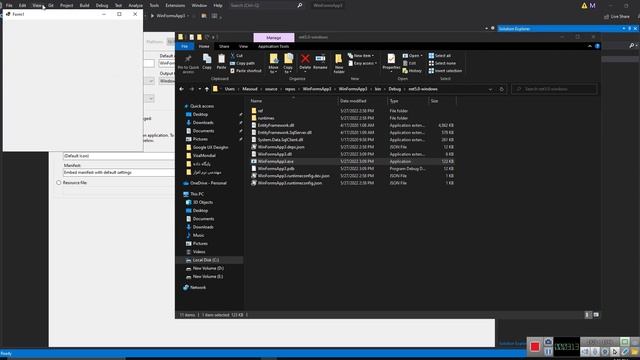Open the File tab in File Explorer
640x360 pixels.
pyautogui.click(x=184, y=47)
